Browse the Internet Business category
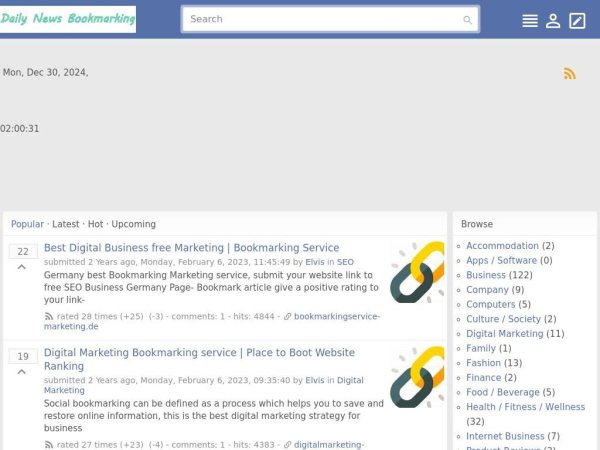 505,436
